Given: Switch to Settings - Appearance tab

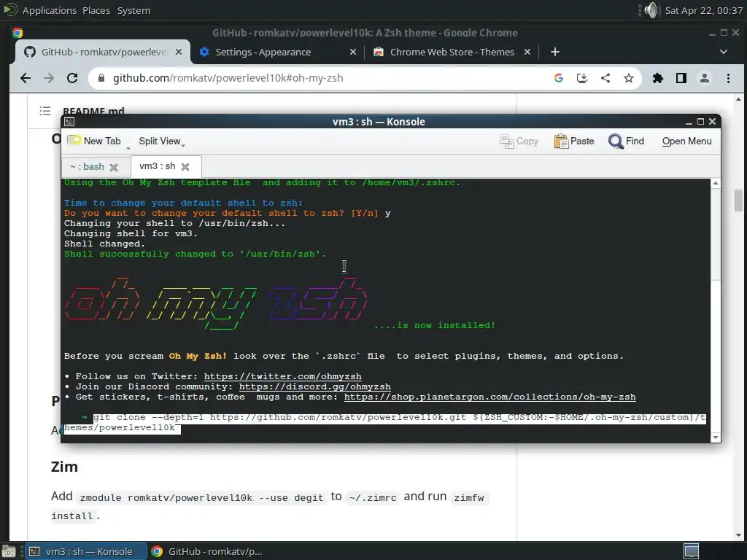Looking at the screenshot, I should pos(277,52).
